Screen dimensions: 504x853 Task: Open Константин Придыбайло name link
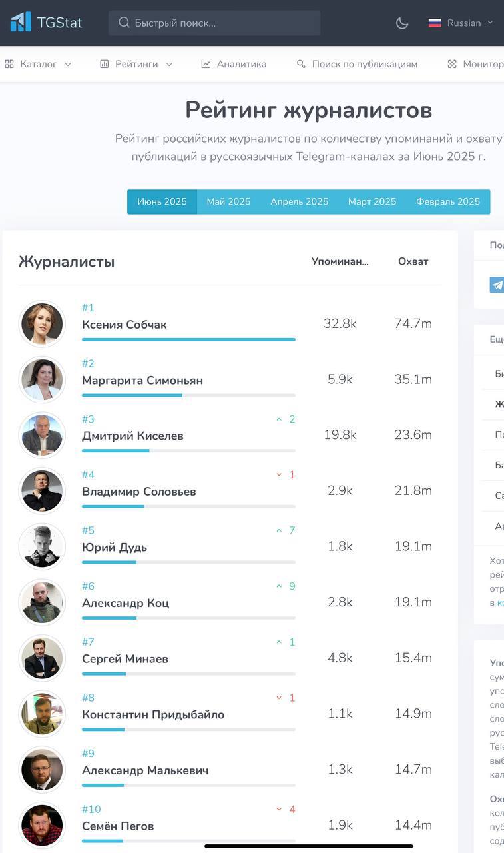[153, 714]
